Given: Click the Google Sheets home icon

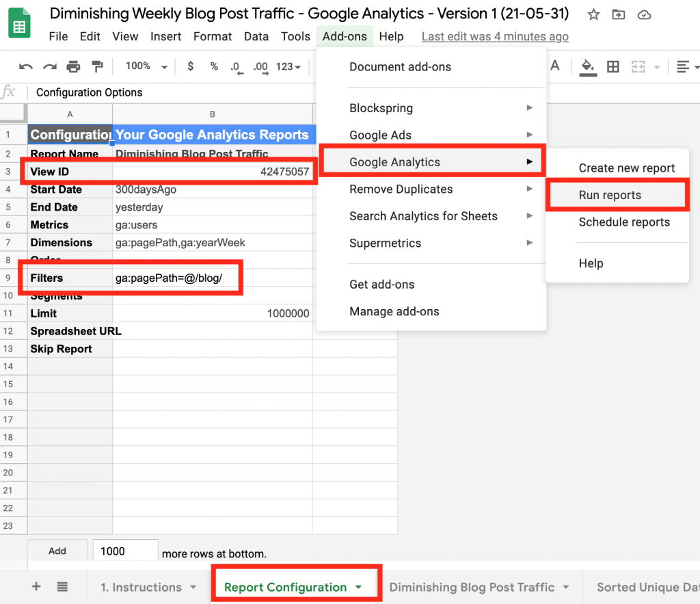Looking at the screenshot, I should (x=19, y=23).
